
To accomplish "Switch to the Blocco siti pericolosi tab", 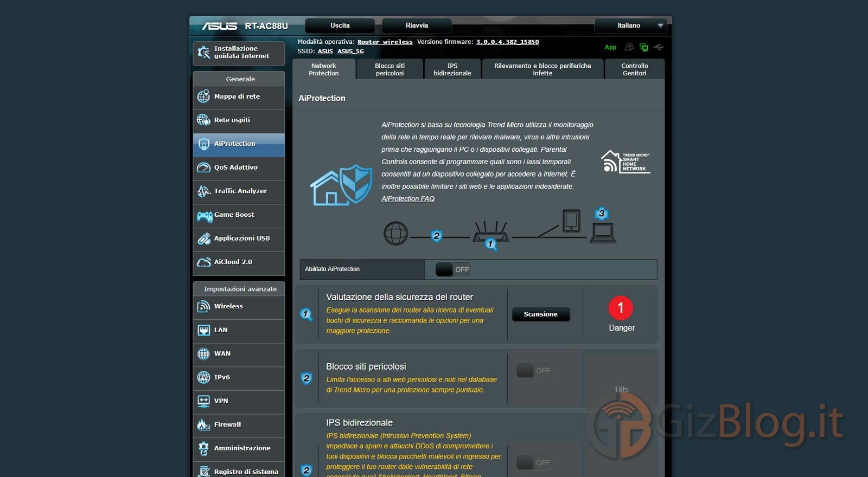I will click(x=390, y=69).
